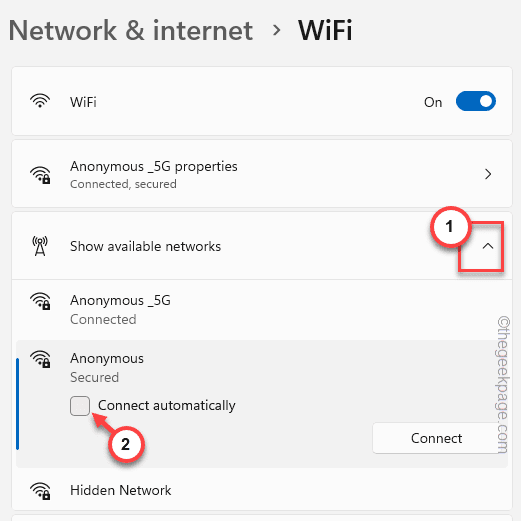Screen dimensions: 521x521
Task: Open the Anonymous _5G properties row
Action: click(262, 174)
